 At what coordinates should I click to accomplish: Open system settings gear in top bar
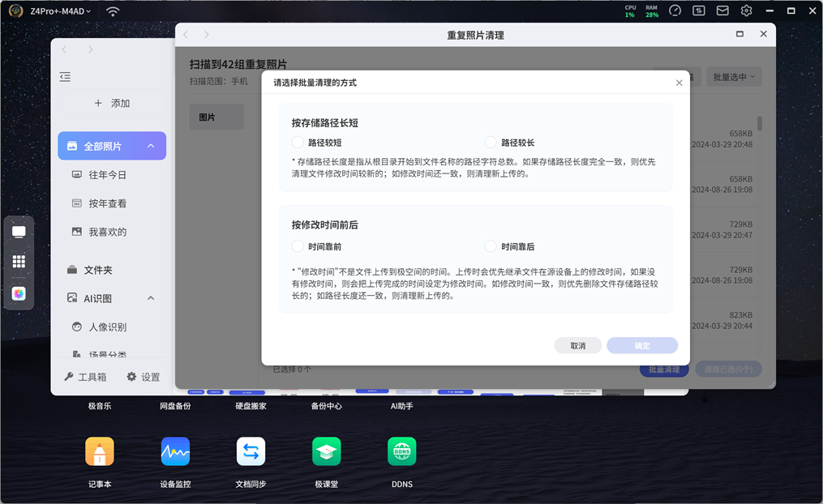pos(746,11)
